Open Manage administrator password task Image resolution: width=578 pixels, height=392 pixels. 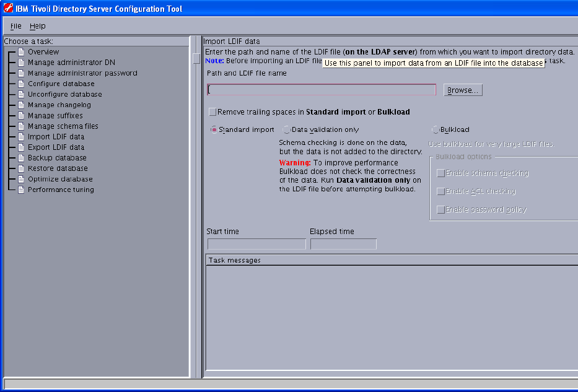pos(82,73)
